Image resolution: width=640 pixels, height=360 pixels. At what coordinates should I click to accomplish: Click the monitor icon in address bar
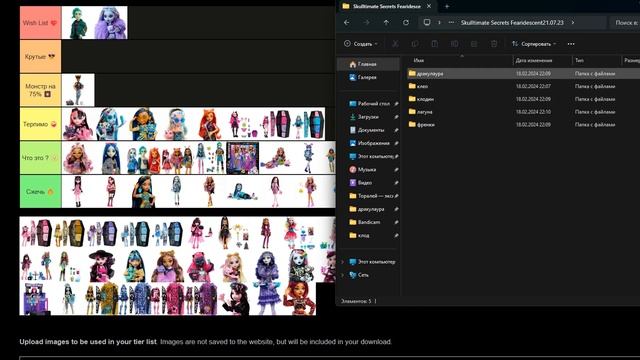(x=427, y=22)
